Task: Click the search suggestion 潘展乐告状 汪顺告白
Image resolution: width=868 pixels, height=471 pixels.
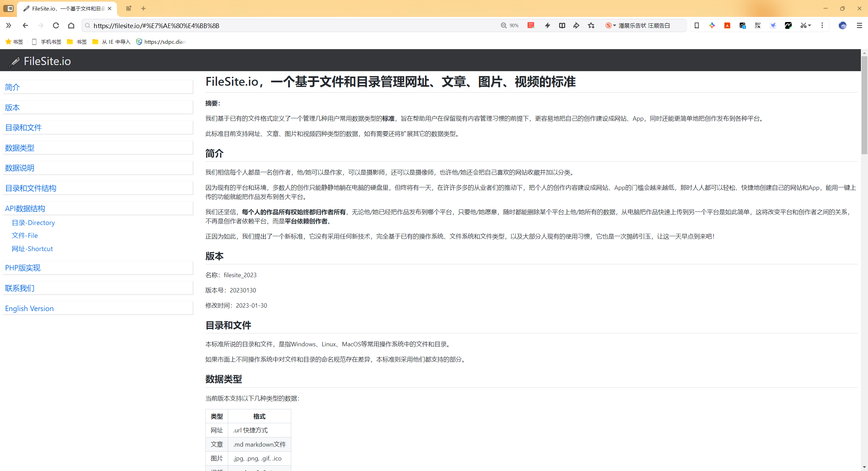Action: tap(644, 25)
